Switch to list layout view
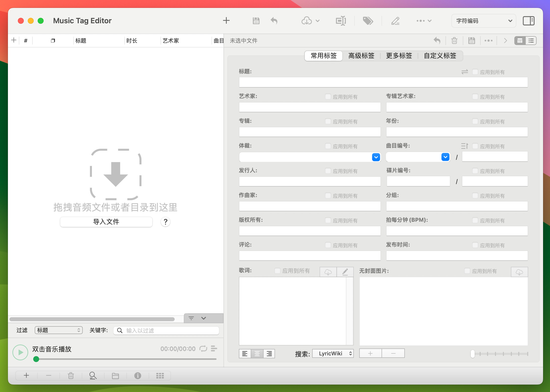This screenshot has width=550, height=392. click(531, 41)
